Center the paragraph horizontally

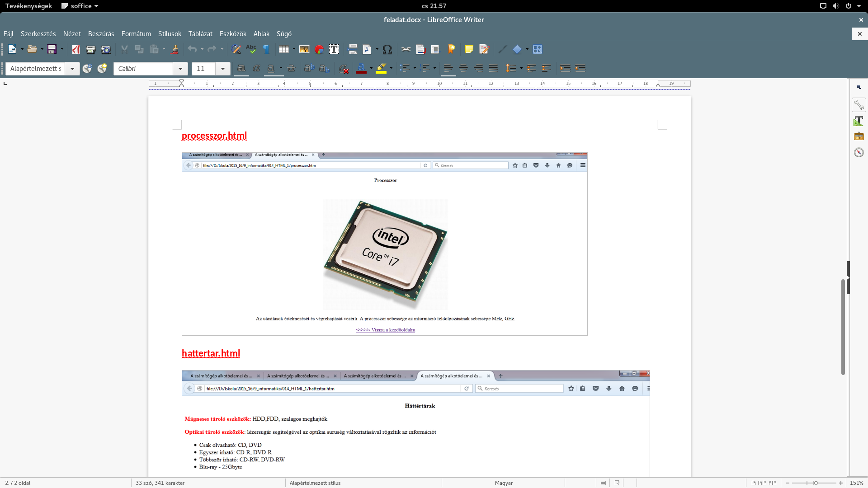pos(463,69)
